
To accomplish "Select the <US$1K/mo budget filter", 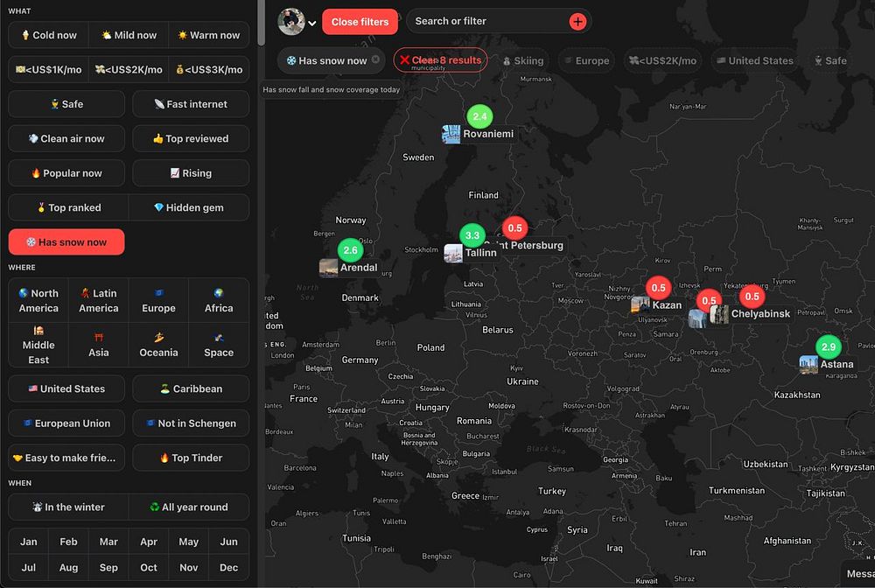I will tap(48, 70).
